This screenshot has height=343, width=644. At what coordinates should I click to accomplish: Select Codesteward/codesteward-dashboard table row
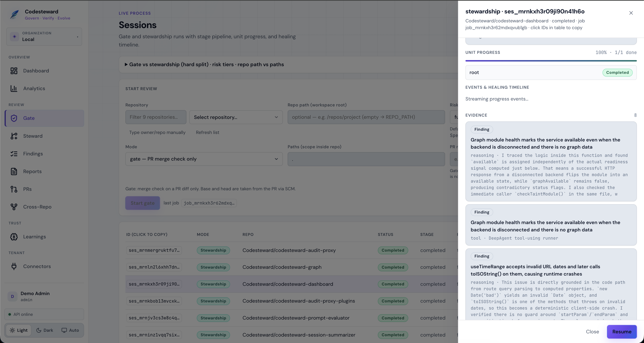pyautogui.click(x=292, y=284)
